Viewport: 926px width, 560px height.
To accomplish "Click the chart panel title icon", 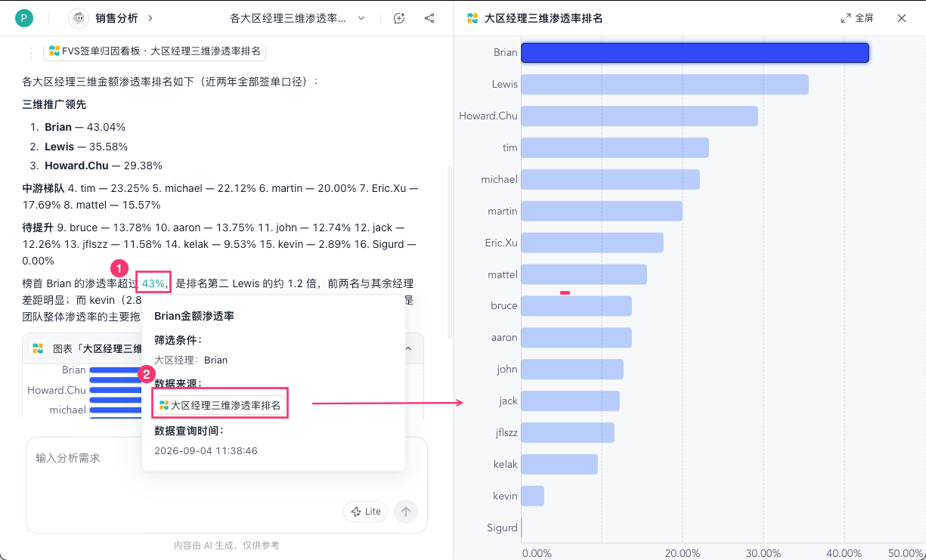I will coord(472,18).
